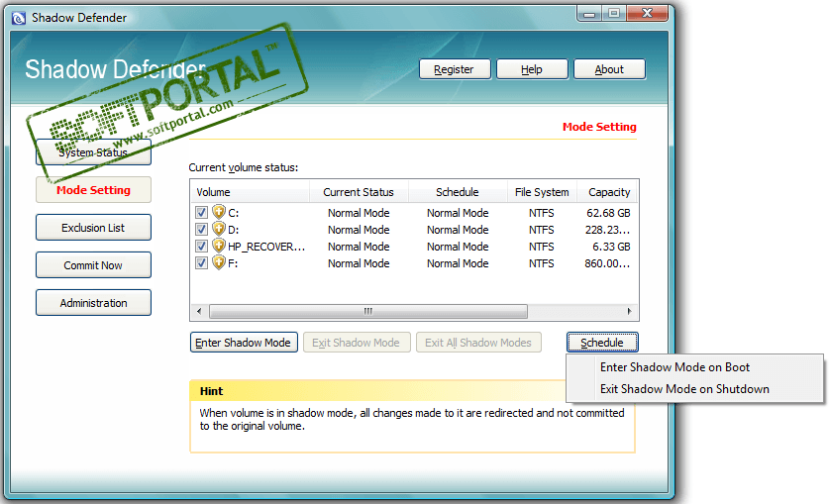Select the HP_RECOVER... volume name
Image resolution: width=829 pixels, height=504 pixels.
coord(266,247)
